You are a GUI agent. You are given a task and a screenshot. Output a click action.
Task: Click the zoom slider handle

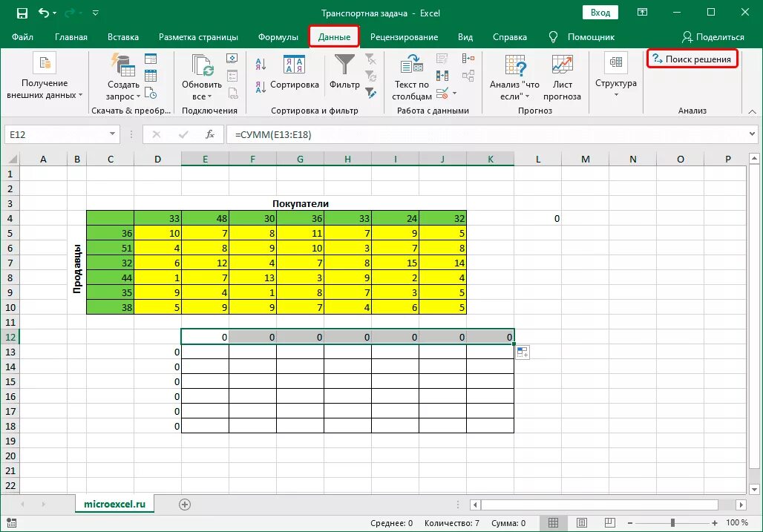pos(672,523)
